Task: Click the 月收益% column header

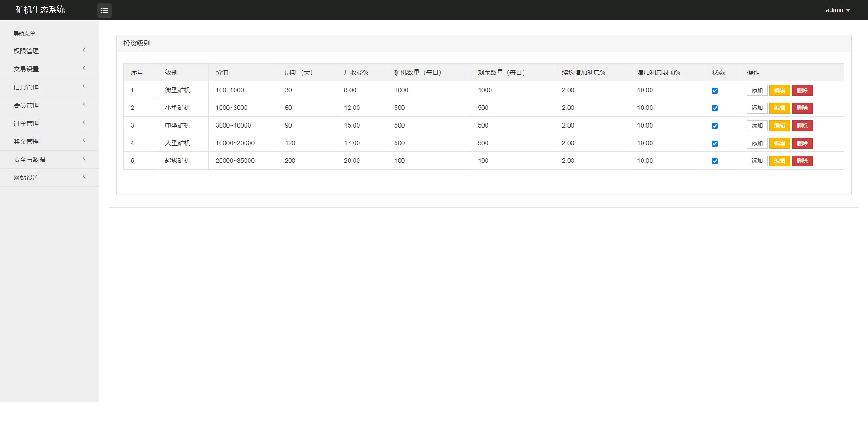Action: point(356,72)
